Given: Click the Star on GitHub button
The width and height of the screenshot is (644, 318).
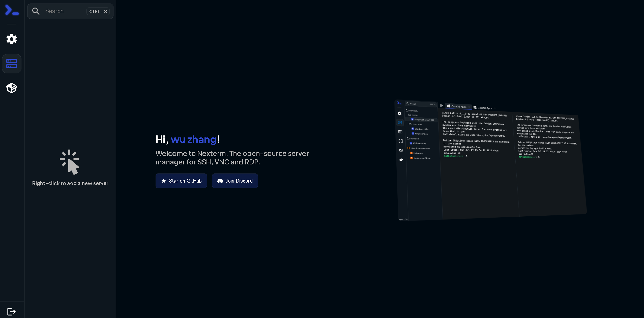Looking at the screenshot, I should click(x=181, y=181).
